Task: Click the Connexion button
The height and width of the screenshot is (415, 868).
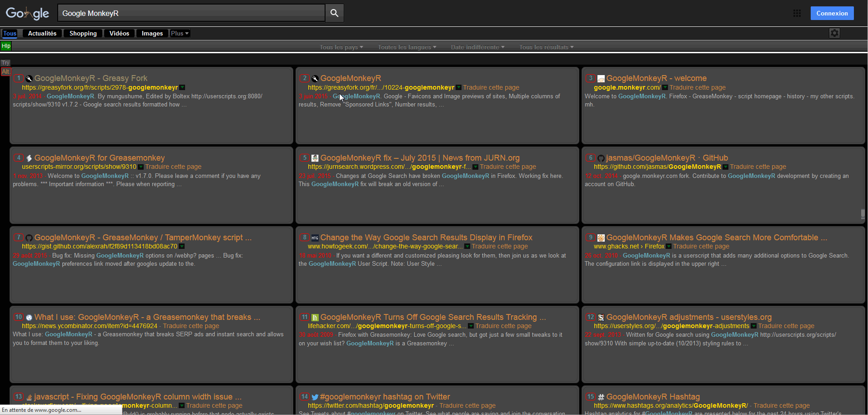Action: point(832,13)
